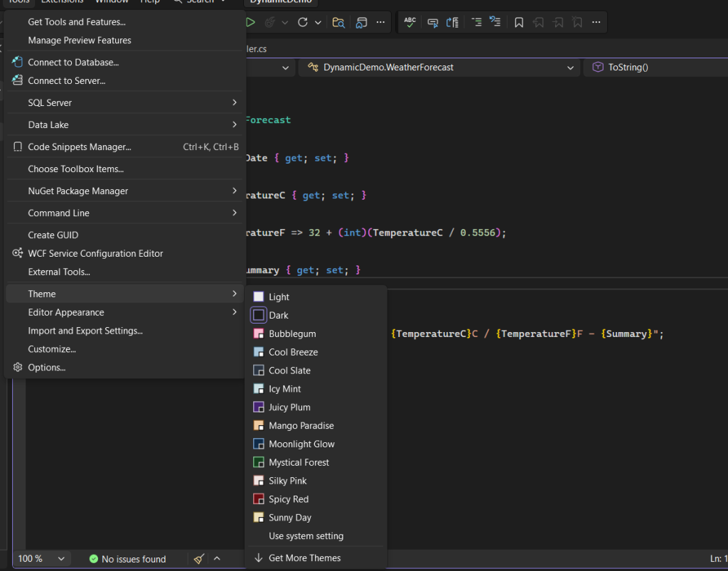Open the Hot Reload dropdown arrow
Screen dimensions: 728x571
pyautogui.click(x=284, y=22)
